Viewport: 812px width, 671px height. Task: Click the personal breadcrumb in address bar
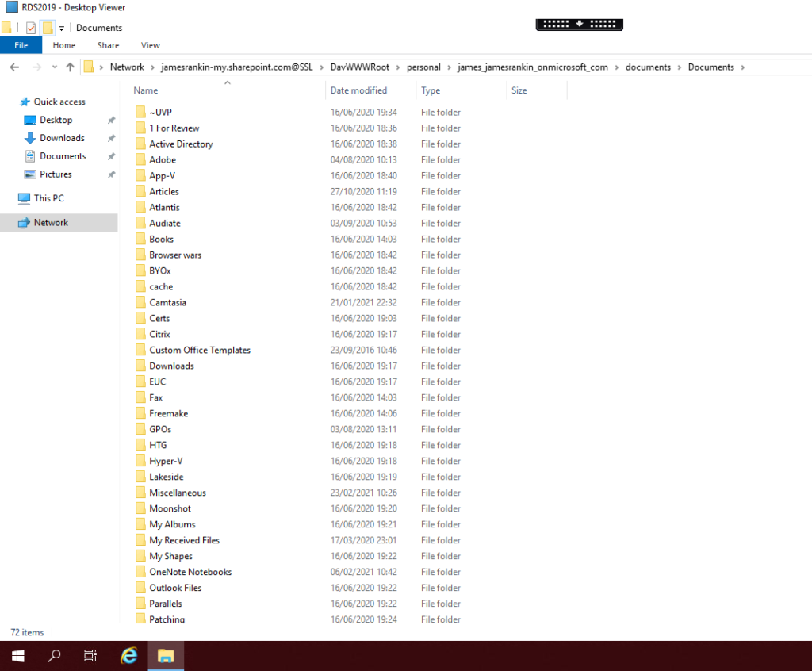(423, 67)
